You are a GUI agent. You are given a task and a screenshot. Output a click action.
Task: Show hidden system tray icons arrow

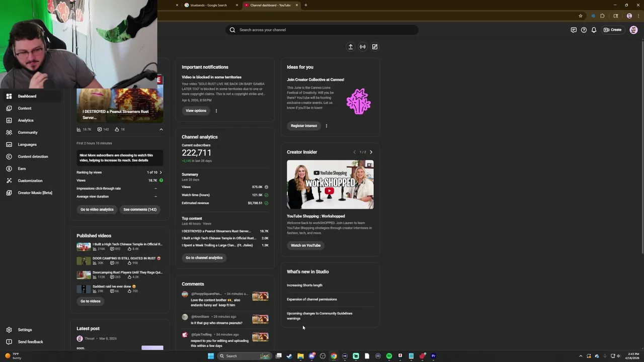(x=581, y=356)
